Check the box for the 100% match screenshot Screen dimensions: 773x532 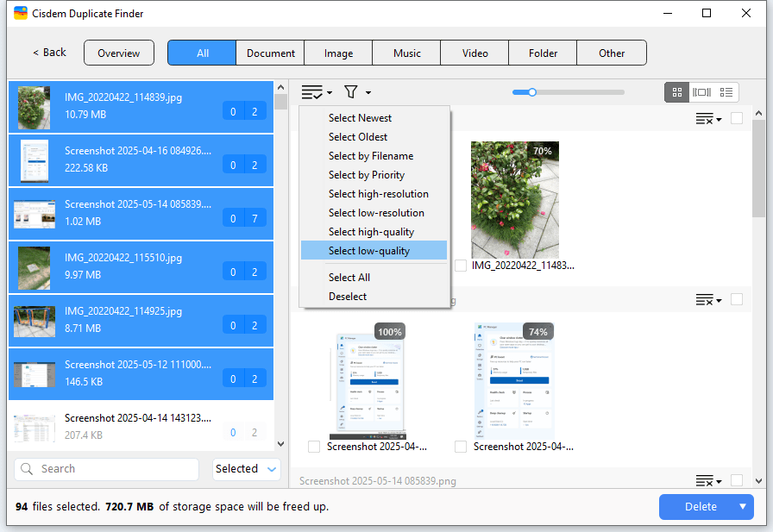click(x=314, y=447)
